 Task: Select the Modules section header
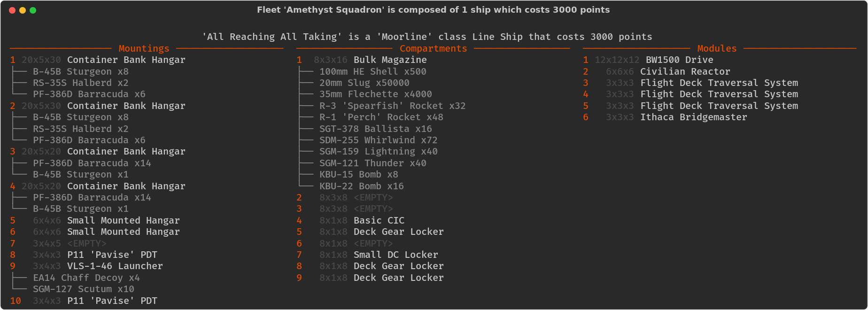pyautogui.click(x=717, y=48)
